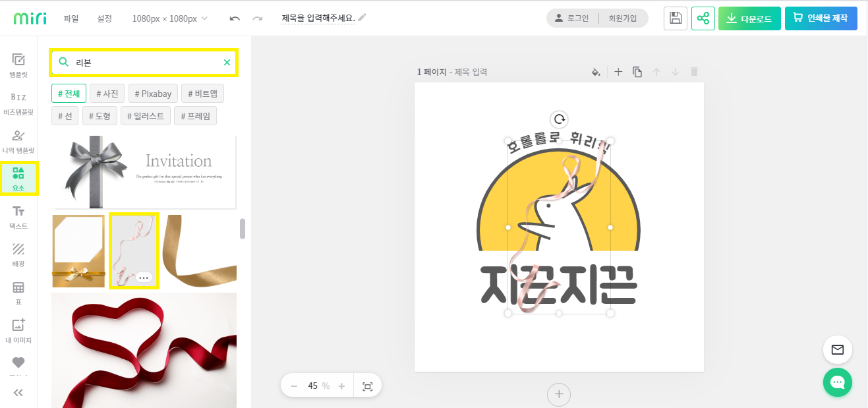Select the # 사진 filter tag
868x408 pixels.
point(107,94)
